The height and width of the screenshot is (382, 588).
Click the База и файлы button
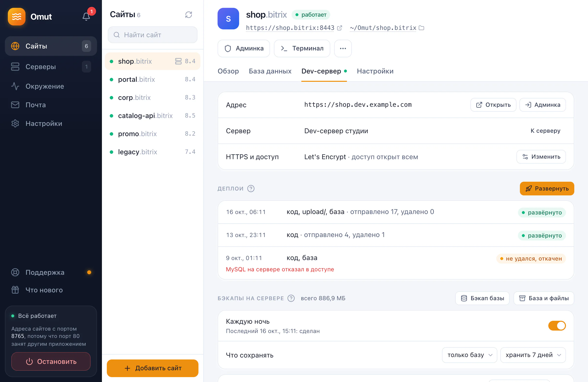543,298
